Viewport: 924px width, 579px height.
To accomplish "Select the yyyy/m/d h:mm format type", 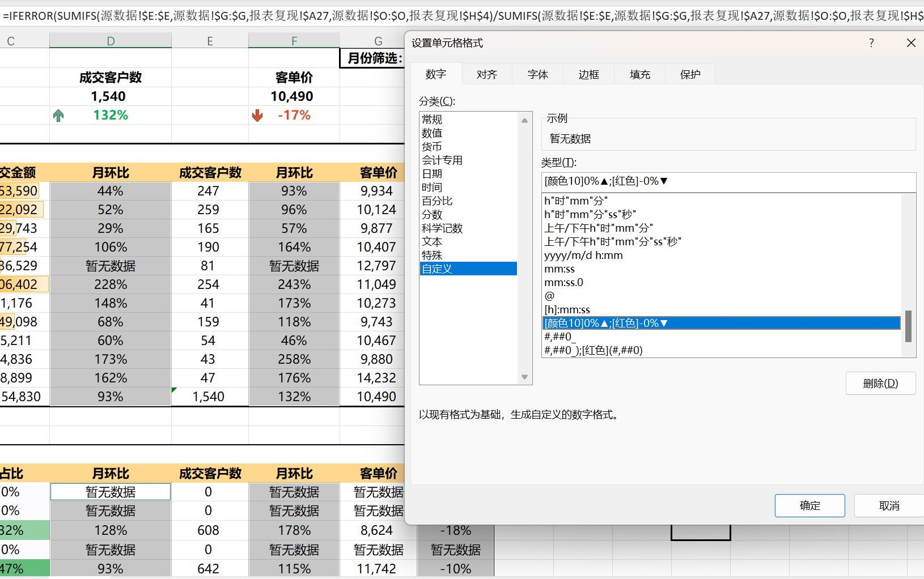I will click(x=583, y=255).
